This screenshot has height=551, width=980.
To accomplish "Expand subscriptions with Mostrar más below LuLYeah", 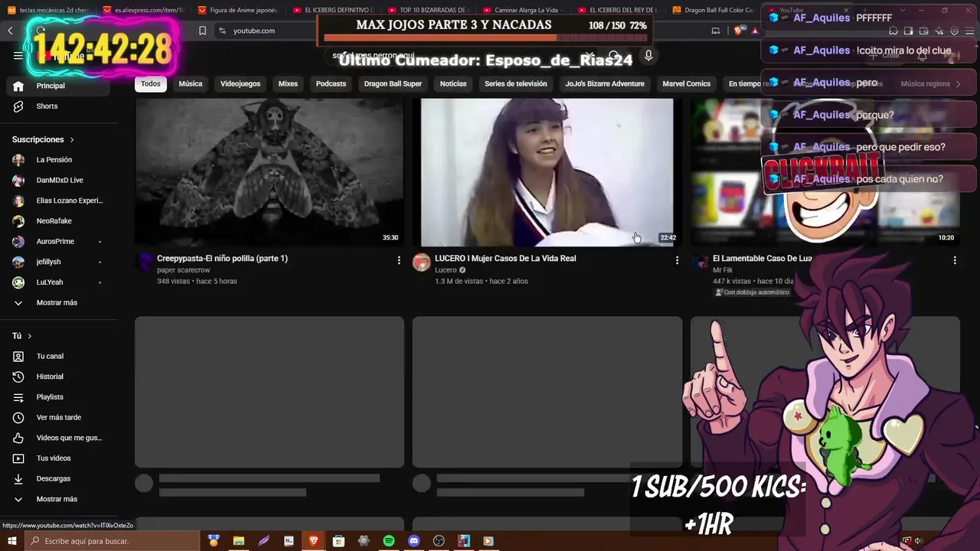I will coord(58,302).
